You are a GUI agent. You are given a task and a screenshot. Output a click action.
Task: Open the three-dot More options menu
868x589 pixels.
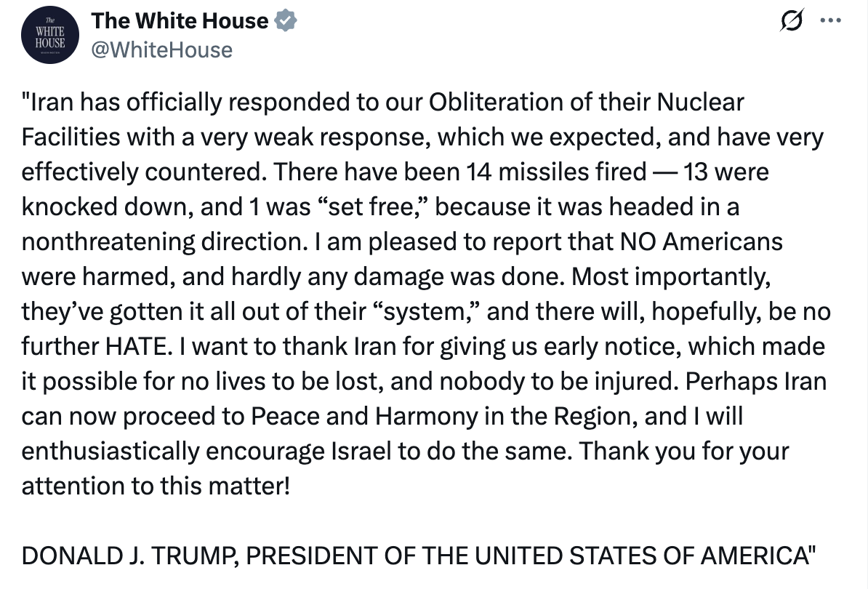(x=829, y=20)
